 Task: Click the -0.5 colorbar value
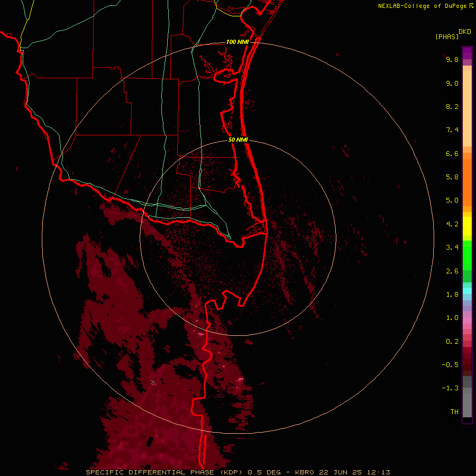pyautogui.click(x=450, y=365)
